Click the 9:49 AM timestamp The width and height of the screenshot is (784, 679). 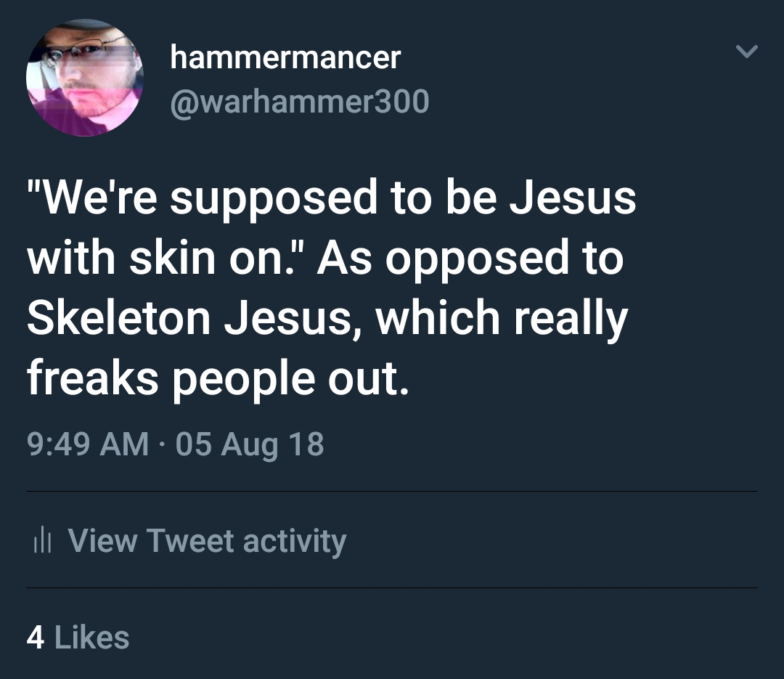click(87, 444)
